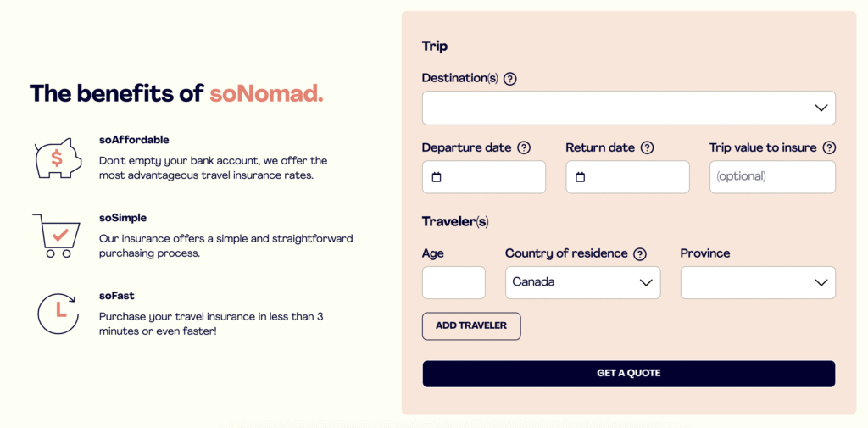This screenshot has width=868, height=428.
Task: Click the soNomad heading text
Action: (266, 93)
